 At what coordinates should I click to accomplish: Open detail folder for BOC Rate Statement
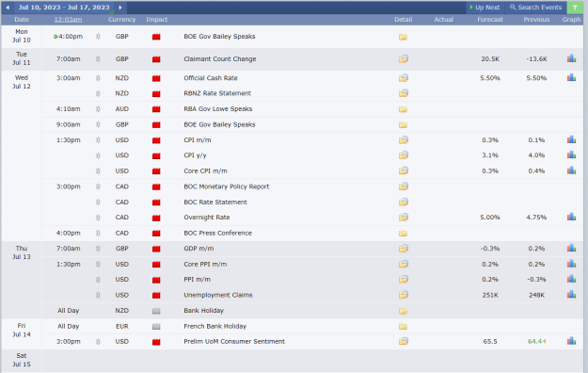click(403, 203)
